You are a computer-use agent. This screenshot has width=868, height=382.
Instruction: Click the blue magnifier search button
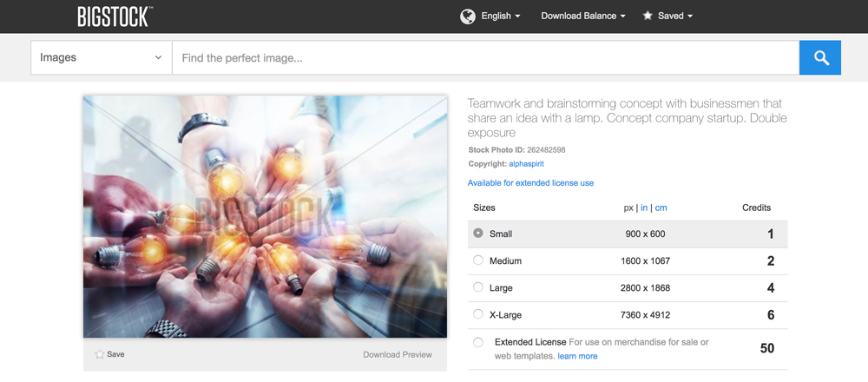tap(820, 57)
